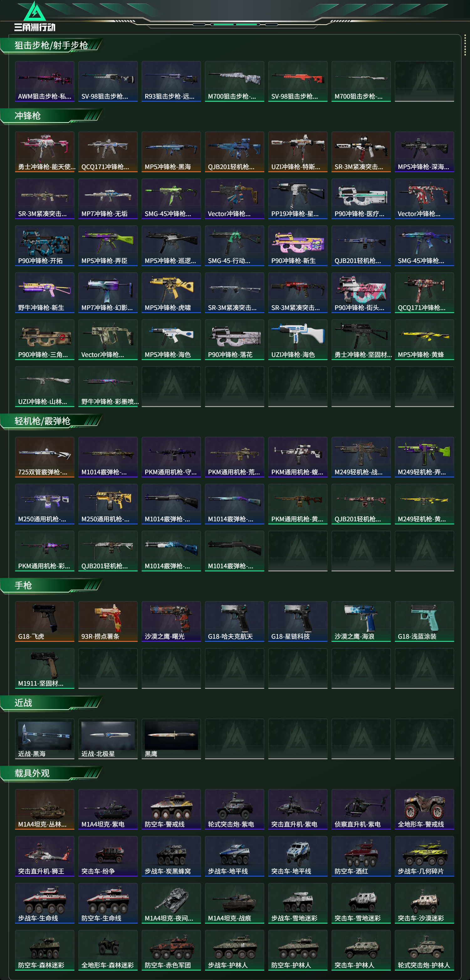Viewport: 470px width, 980px height.
Task: Choose the 黑鹰 knife item
Action: pyautogui.click(x=171, y=739)
